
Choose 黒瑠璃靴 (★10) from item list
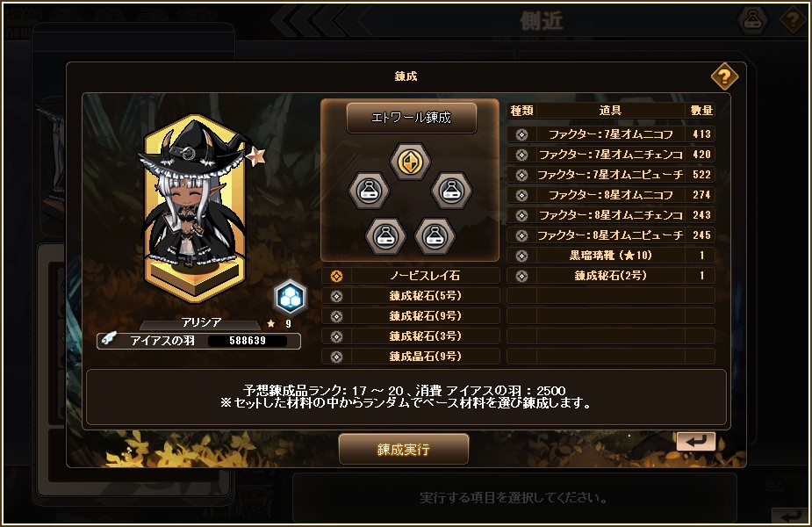pos(611,256)
